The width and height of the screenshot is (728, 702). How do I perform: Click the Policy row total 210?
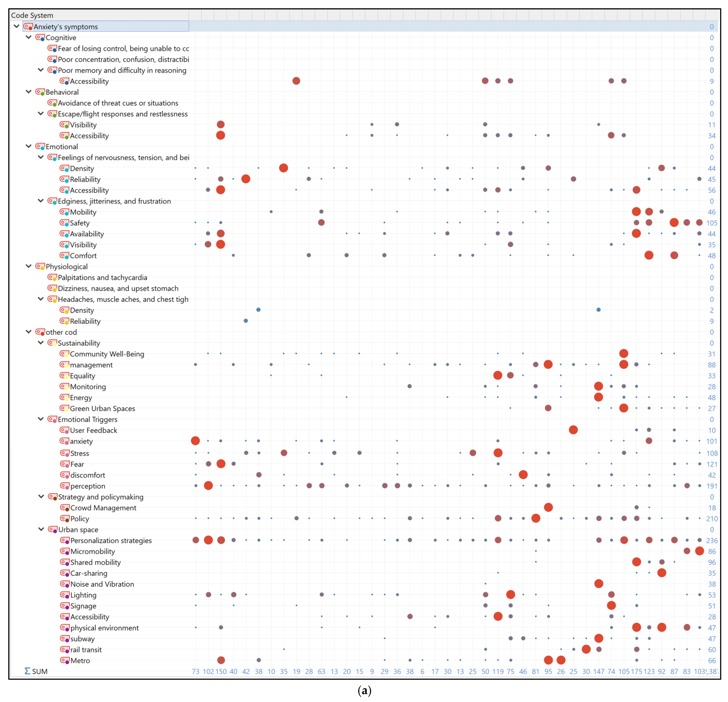(x=712, y=518)
